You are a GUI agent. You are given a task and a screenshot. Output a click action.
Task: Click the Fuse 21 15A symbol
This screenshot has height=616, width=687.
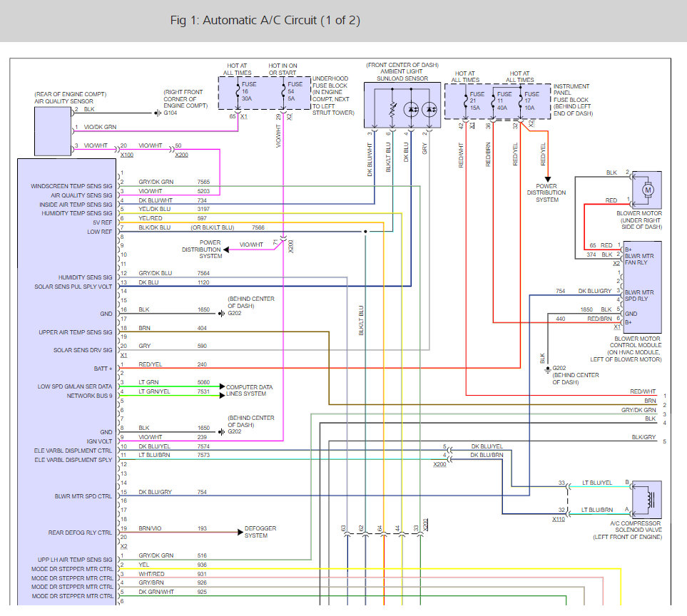click(x=466, y=101)
